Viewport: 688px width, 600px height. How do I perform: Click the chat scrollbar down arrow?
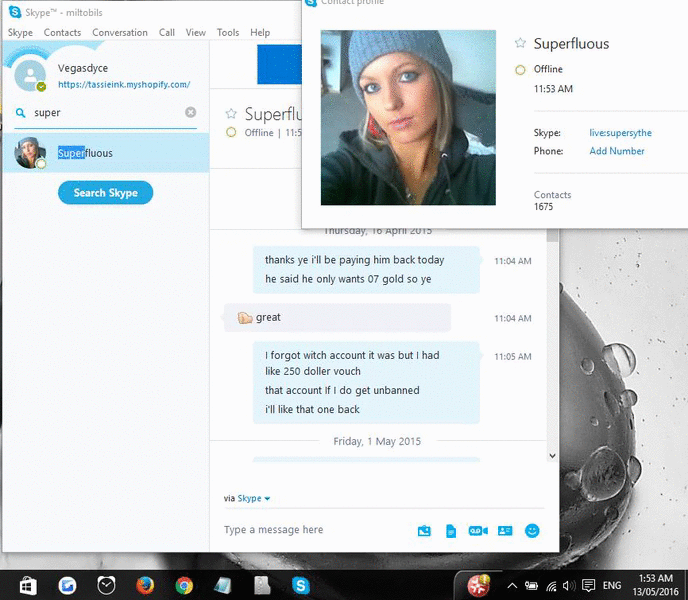point(552,456)
